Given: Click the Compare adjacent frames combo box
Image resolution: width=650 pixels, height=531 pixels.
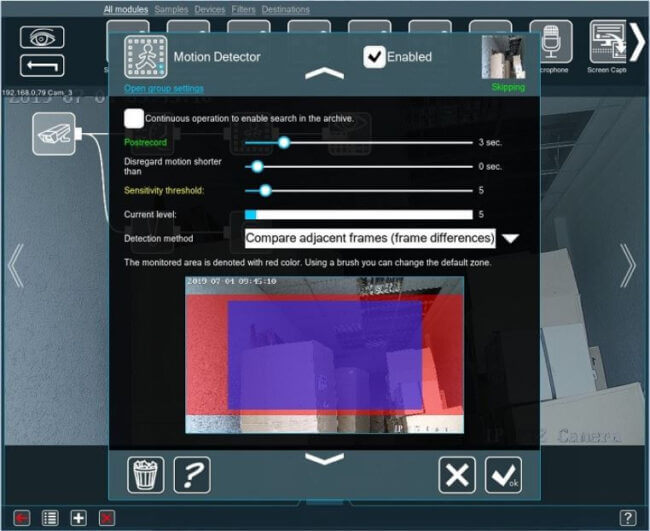Looking at the screenshot, I should point(370,238).
